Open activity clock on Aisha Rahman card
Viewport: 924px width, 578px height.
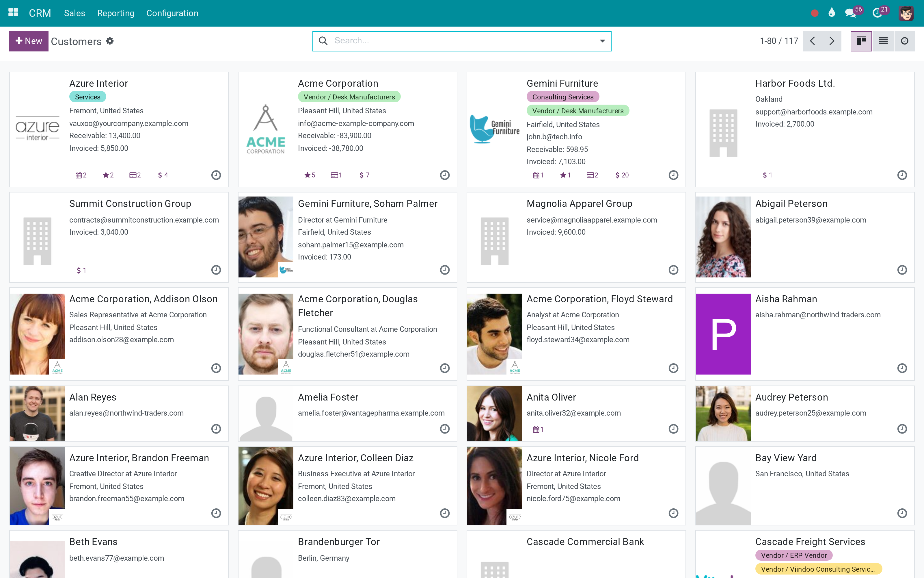pyautogui.click(x=902, y=368)
